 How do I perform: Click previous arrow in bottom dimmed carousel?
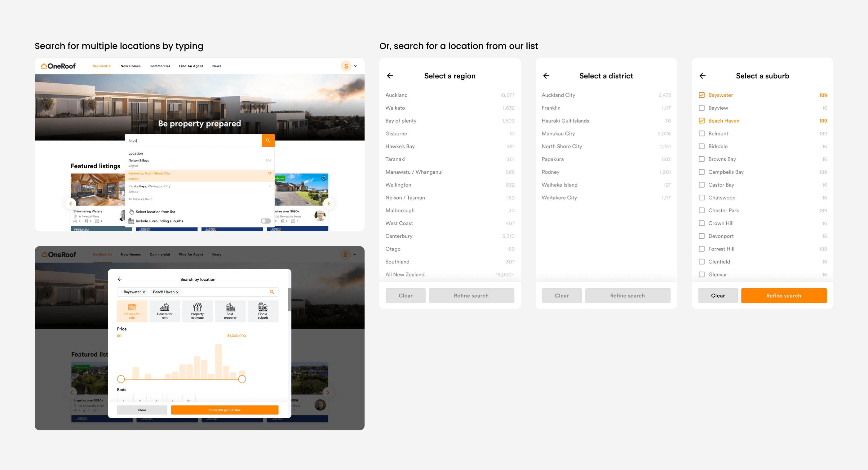[71, 392]
